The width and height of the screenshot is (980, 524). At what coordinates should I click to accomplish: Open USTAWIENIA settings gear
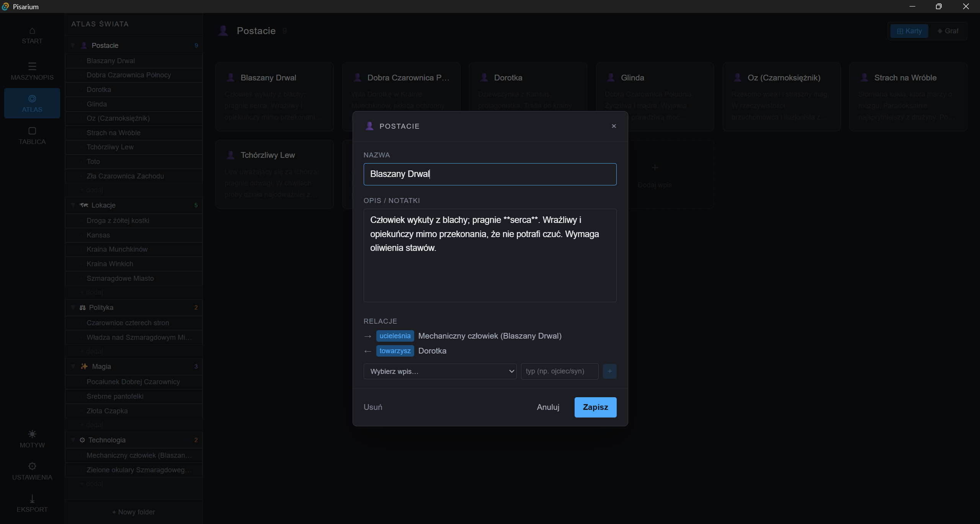tap(32, 466)
